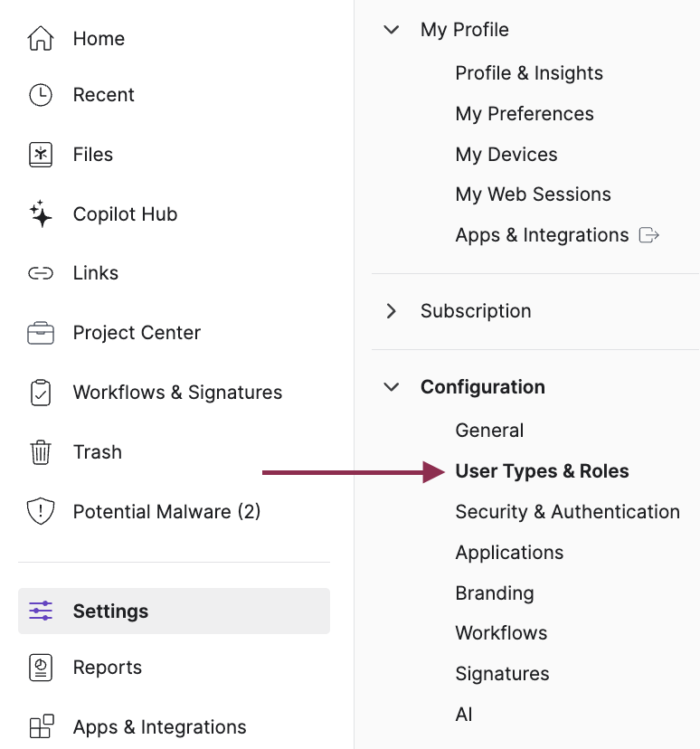Open Recent using the clock icon
This screenshot has height=749, width=700.
coord(41,94)
